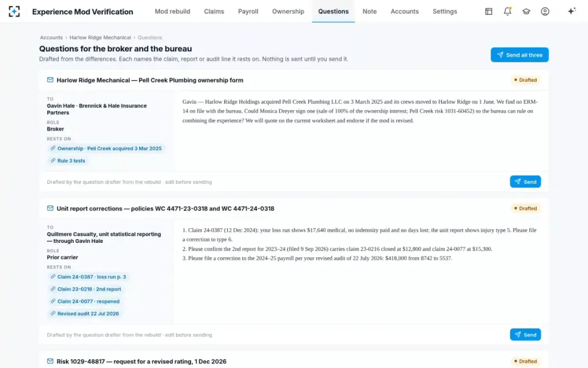Image resolution: width=588 pixels, height=368 pixels.
Task: Switch to the Accounts tab
Action: [405, 11]
